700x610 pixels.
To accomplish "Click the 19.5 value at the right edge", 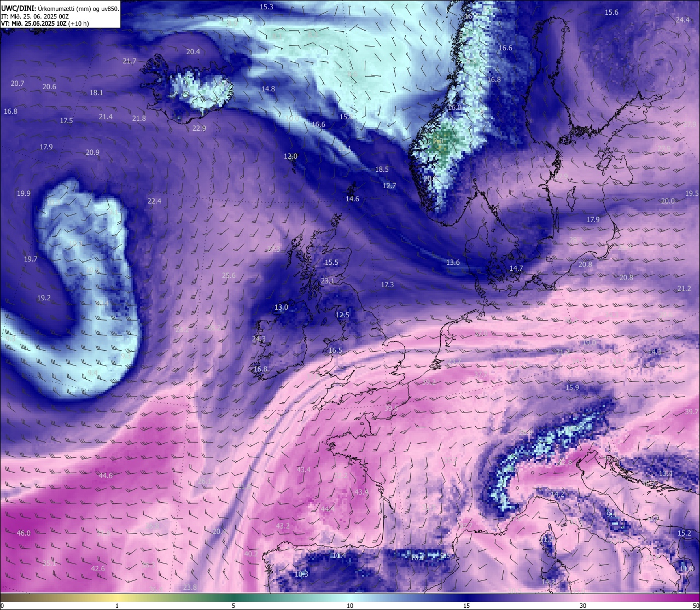I will coord(692,193).
